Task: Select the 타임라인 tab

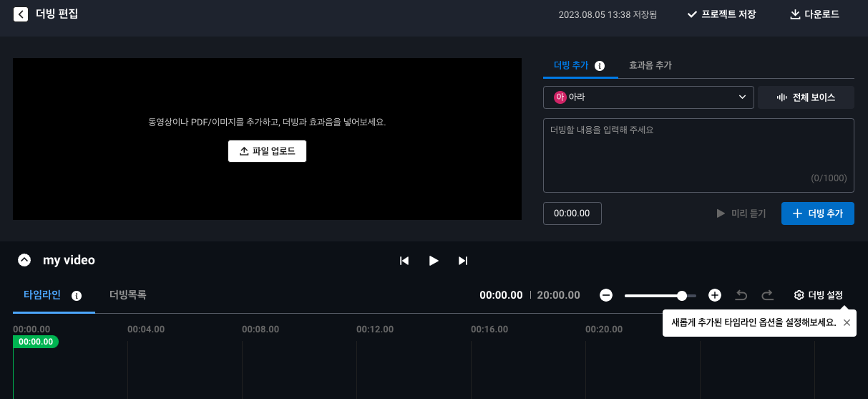Action: pyautogui.click(x=42, y=295)
